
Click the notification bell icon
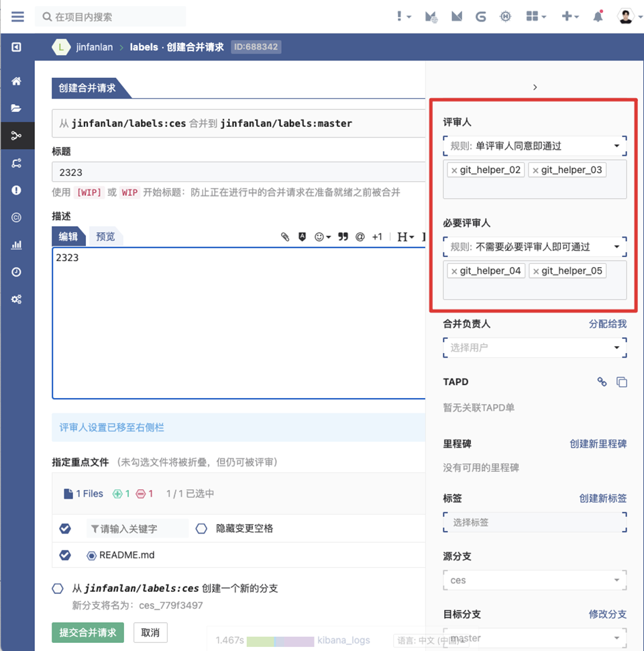[x=598, y=17]
